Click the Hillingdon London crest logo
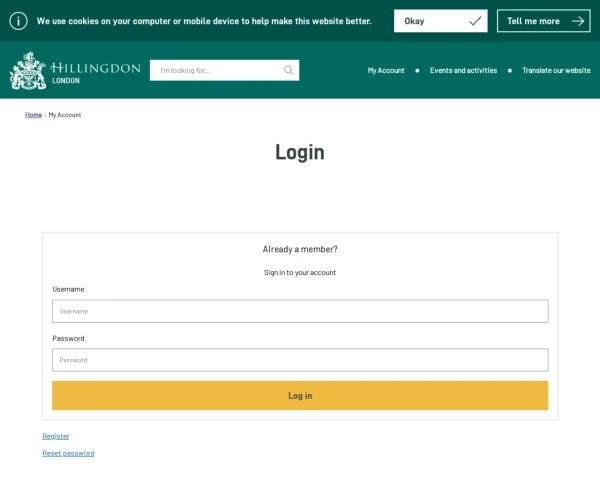 tap(75, 71)
